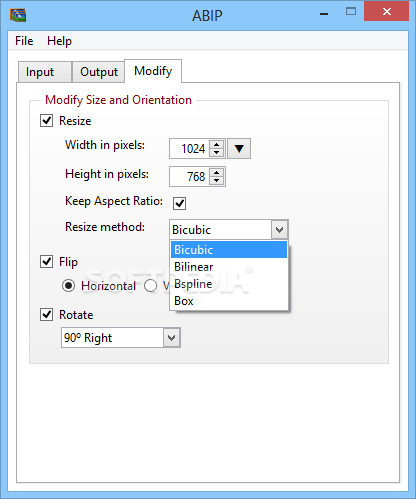Screen dimensions: 416x499
Task: Choose Bilinear from the resize method list
Action: 229,267
